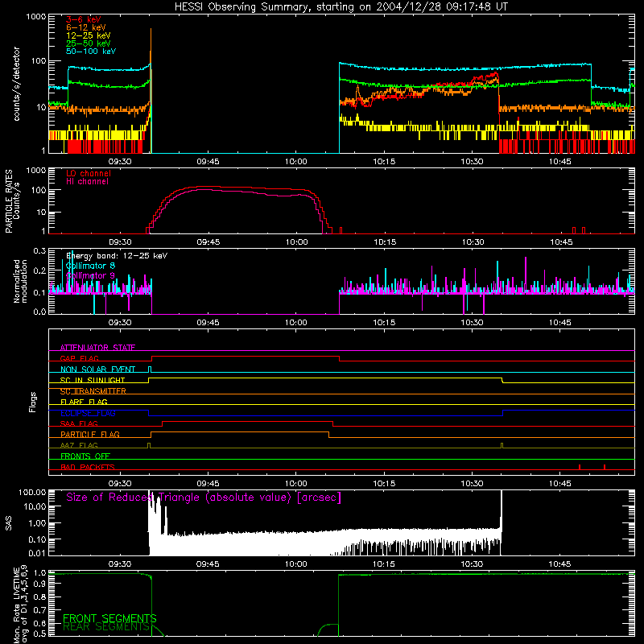The image size is (644, 644).
Task: Click the 'Flags' vertical axis label
Action: tap(33, 402)
